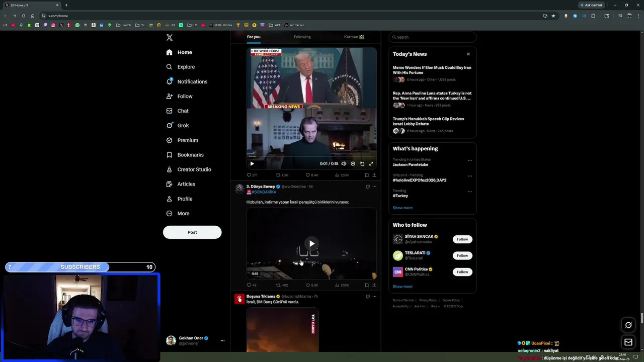Viewport: 644px width, 362px height.
Task: Open the #hololiveEXPOfes2026_DAY2 trend
Action: pos(420,180)
